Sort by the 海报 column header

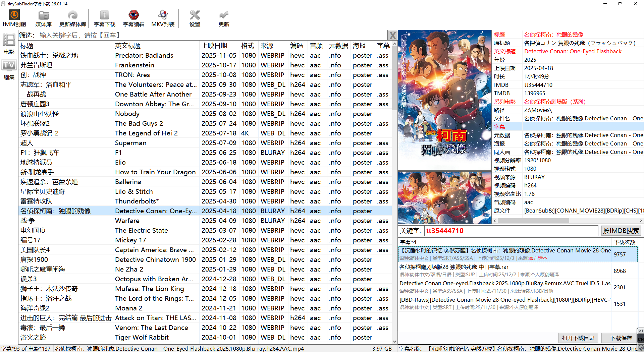point(363,46)
